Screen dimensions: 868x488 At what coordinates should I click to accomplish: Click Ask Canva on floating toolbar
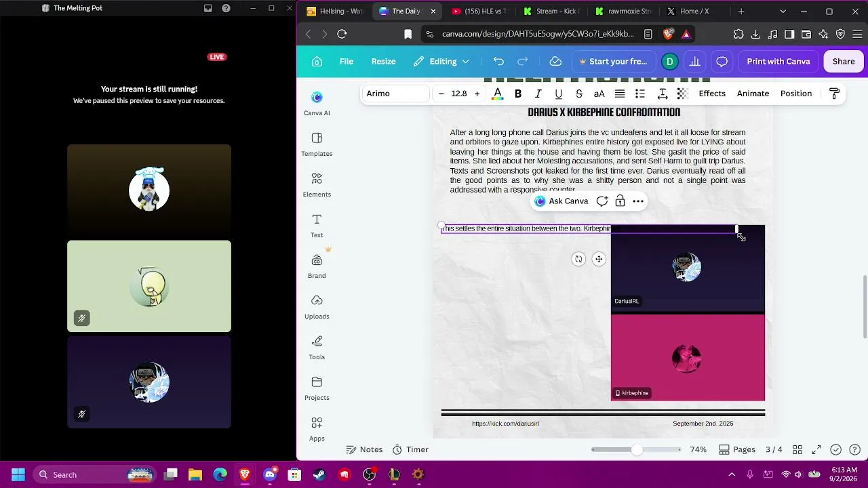pos(561,201)
